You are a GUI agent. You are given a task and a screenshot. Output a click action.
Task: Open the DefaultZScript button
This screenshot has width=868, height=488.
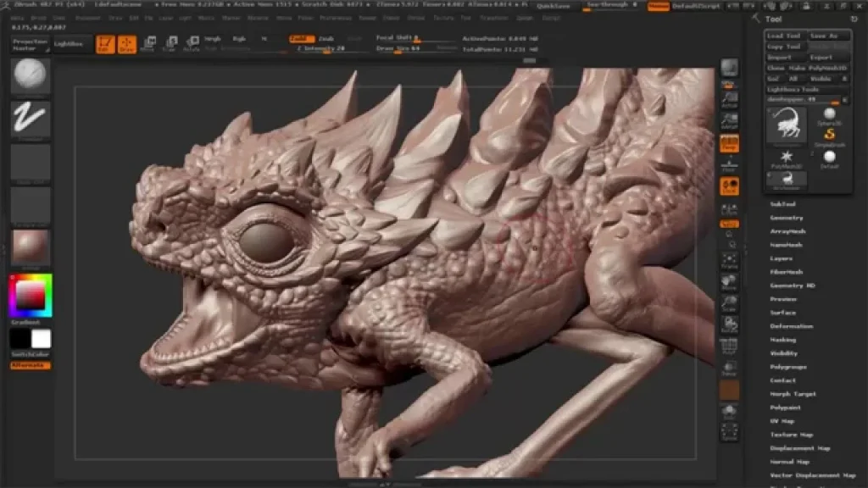(696, 6)
